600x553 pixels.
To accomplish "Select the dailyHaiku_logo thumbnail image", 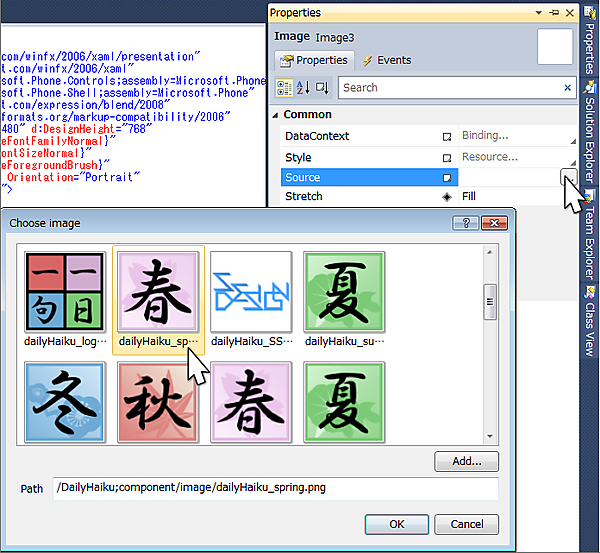I will click(65, 292).
